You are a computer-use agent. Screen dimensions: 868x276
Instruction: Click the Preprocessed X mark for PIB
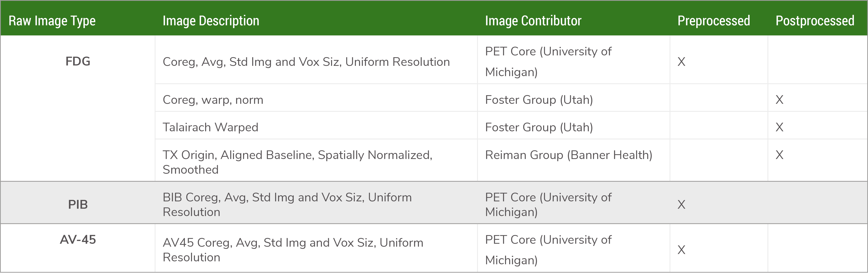(x=681, y=204)
